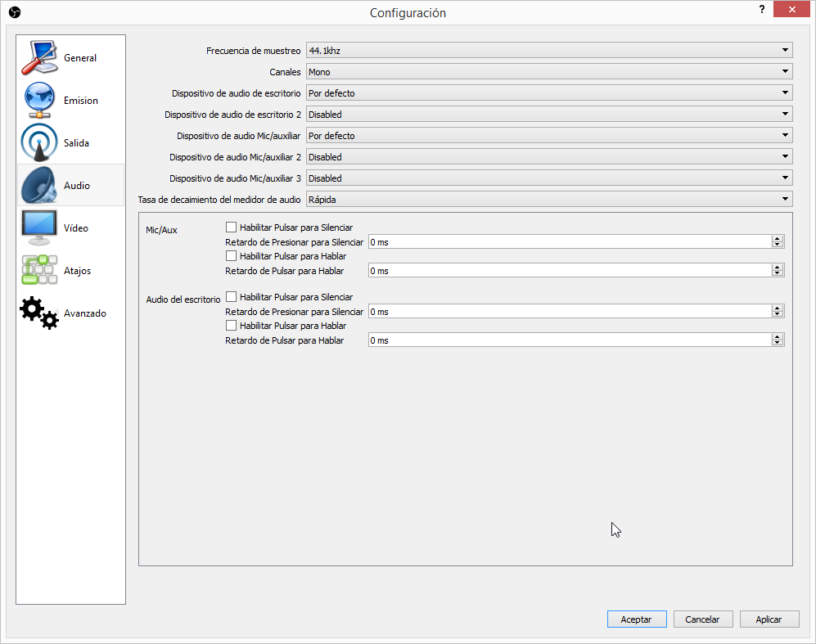The height and width of the screenshot is (644, 816).
Task: Open Atajos hotkeys keyboard icon
Action: point(39,270)
